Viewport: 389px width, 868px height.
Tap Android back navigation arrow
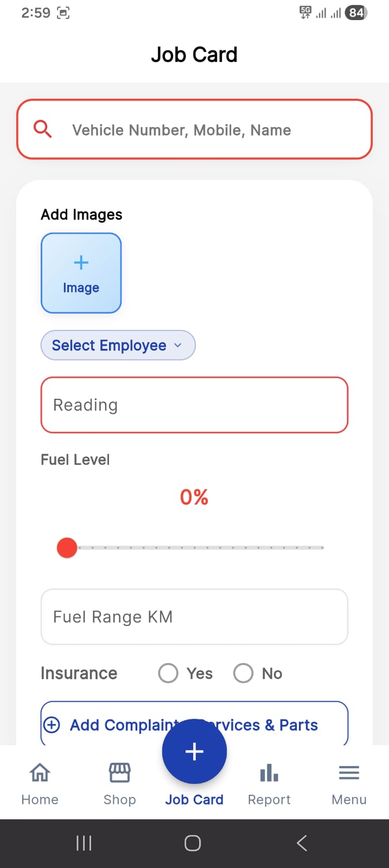[x=302, y=843]
